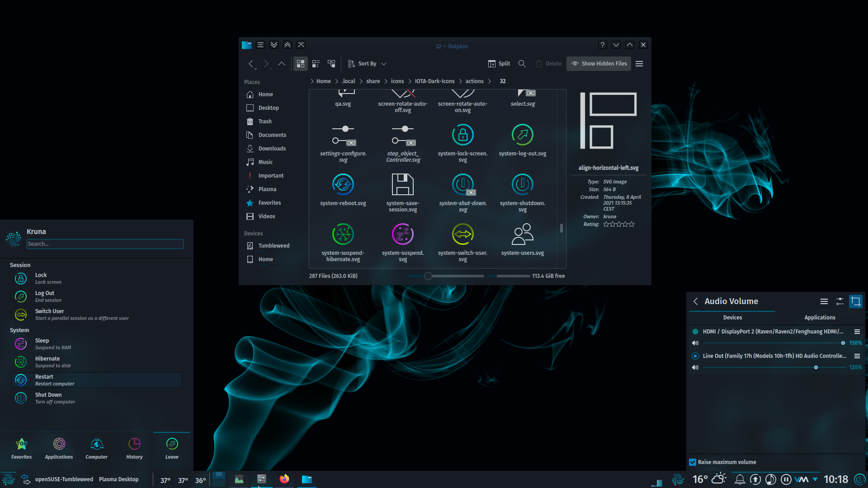Open the Dolphin search tool
The image size is (868, 488).
tap(522, 64)
